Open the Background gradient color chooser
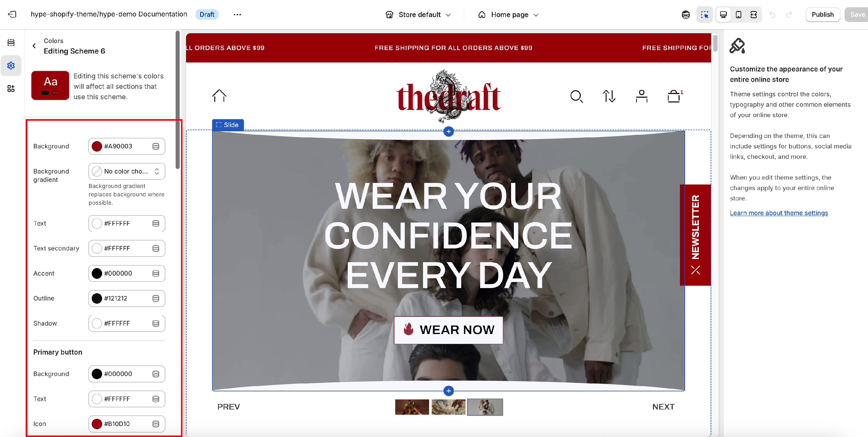Image resolution: width=868 pixels, height=437 pixels. (x=127, y=172)
